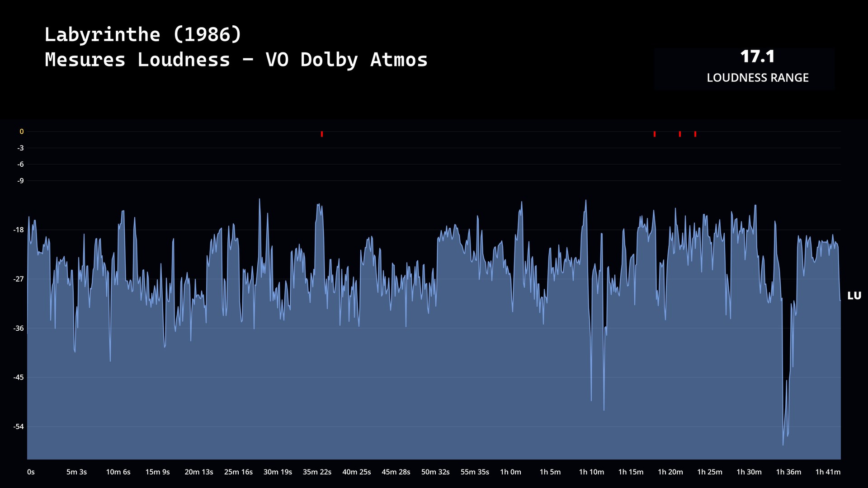Screen dimensions: 868x488
Task: Click the 1h 36m time axis label
Action: [788, 472]
